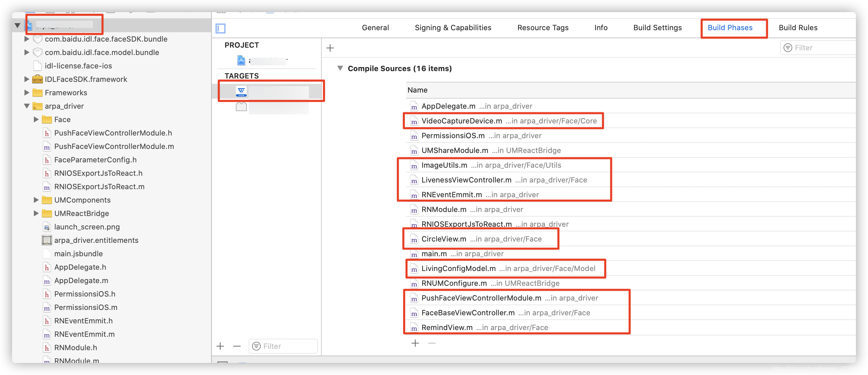Click the launch_screen.png image file icon
Screen dimensions: 868x375
click(47, 227)
